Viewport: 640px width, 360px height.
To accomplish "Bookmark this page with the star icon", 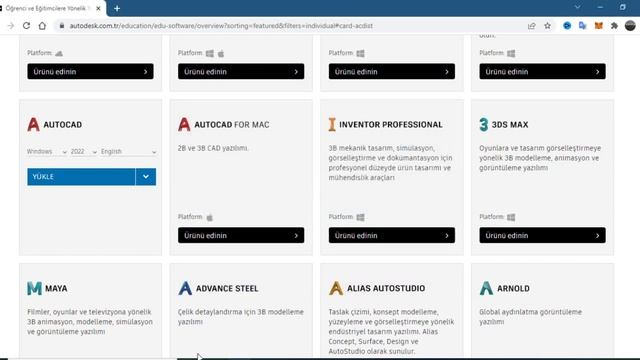I will click(547, 26).
